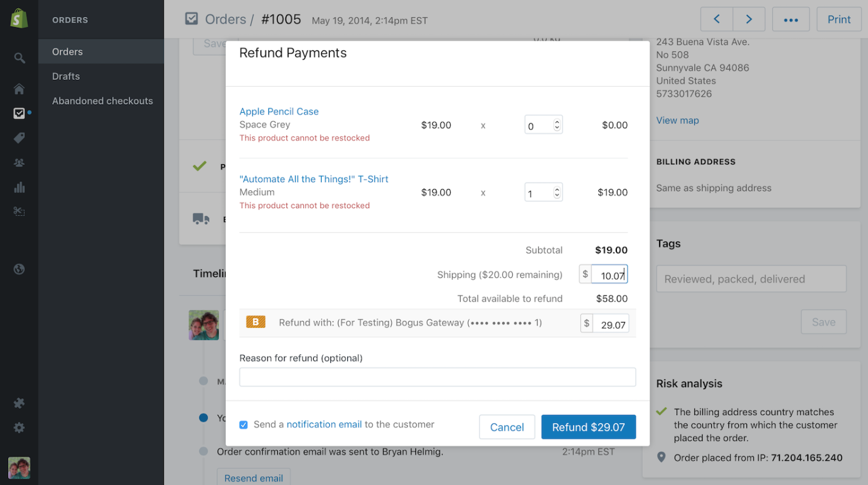
Task: Adjust T-Shirt quantity stepper arrows
Action: tap(557, 193)
